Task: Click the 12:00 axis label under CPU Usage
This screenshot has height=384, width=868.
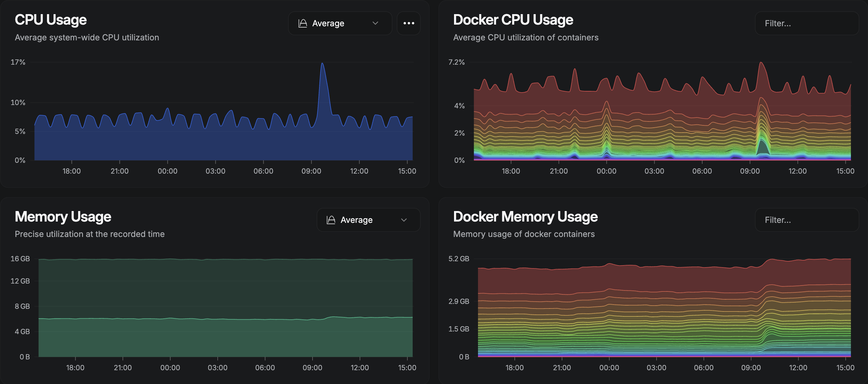Action: (x=359, y=171)
